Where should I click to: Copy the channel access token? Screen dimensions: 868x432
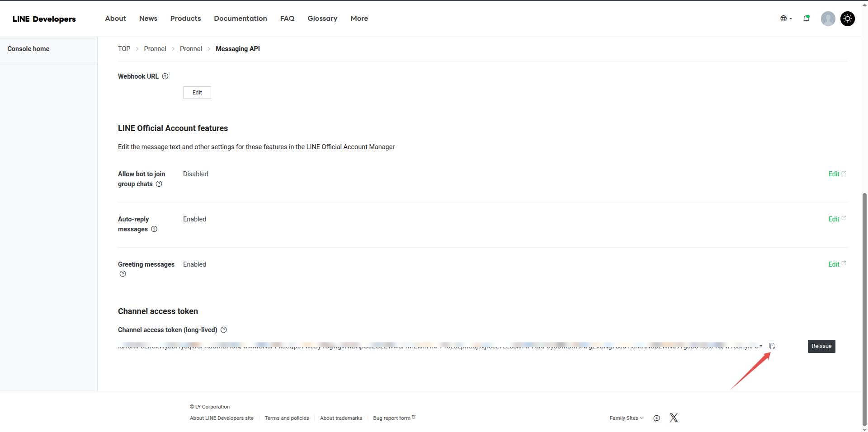click(772, 346)
